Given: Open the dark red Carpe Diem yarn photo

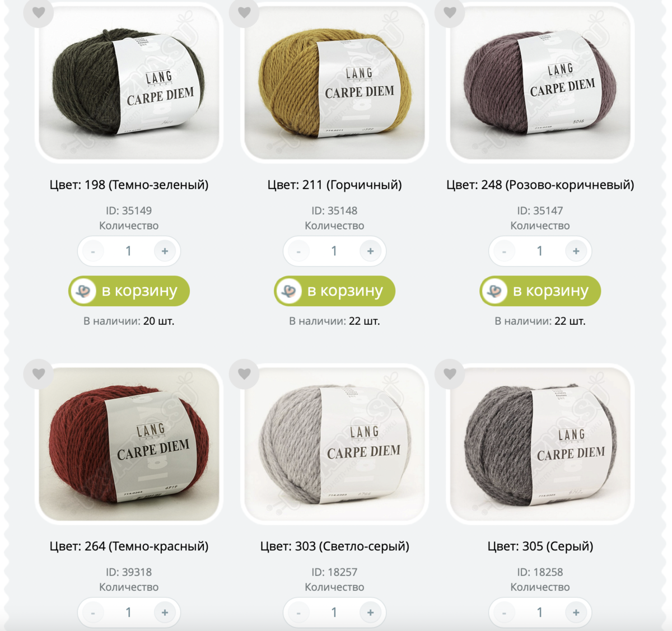Looking at the screenshot, I should point(129,444).
